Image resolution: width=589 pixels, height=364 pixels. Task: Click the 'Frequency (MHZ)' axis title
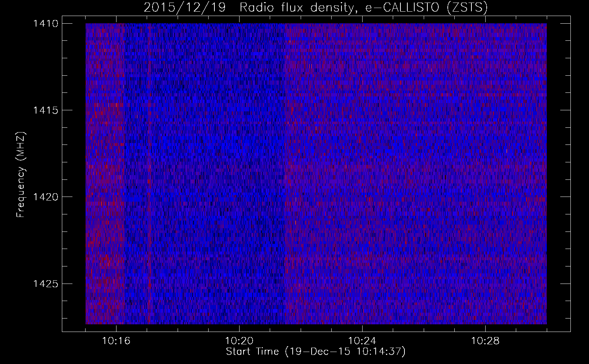click(x=21, y=174)
